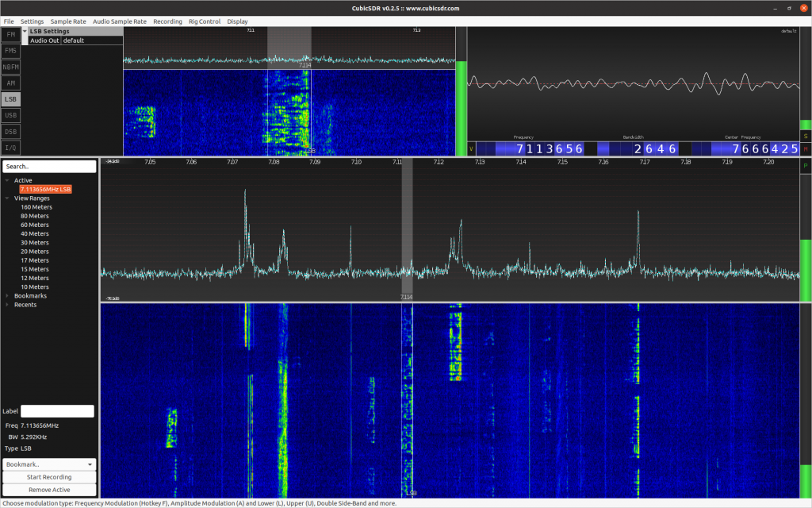Screen dimensions: 812x508
Task: Select the 160 Meters range
Action: (36, 207)
